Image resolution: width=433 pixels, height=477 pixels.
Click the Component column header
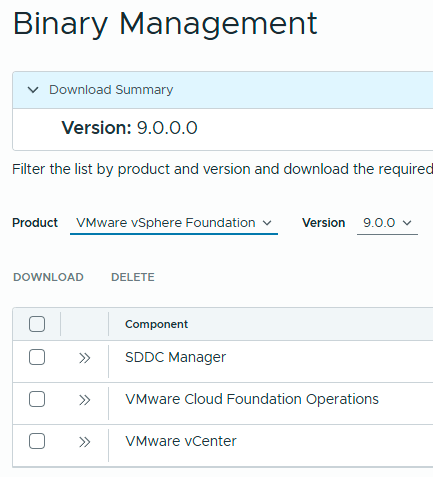[156, 324]
